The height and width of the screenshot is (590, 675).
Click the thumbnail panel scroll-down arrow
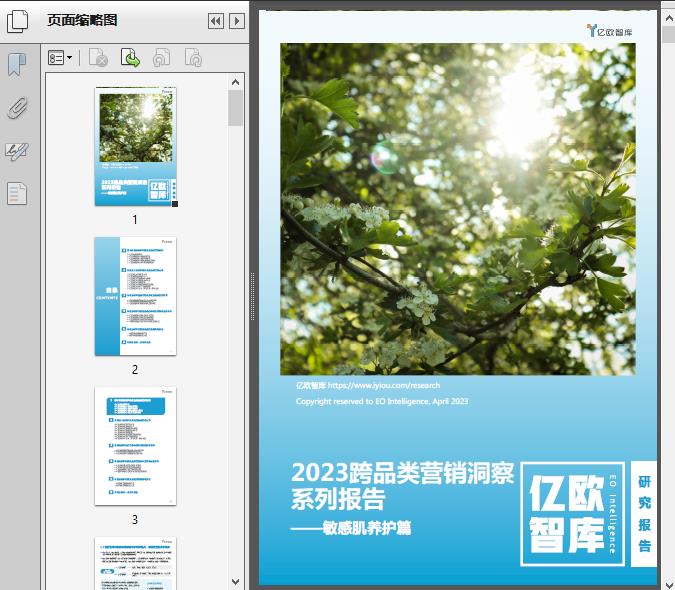(235, 582)
